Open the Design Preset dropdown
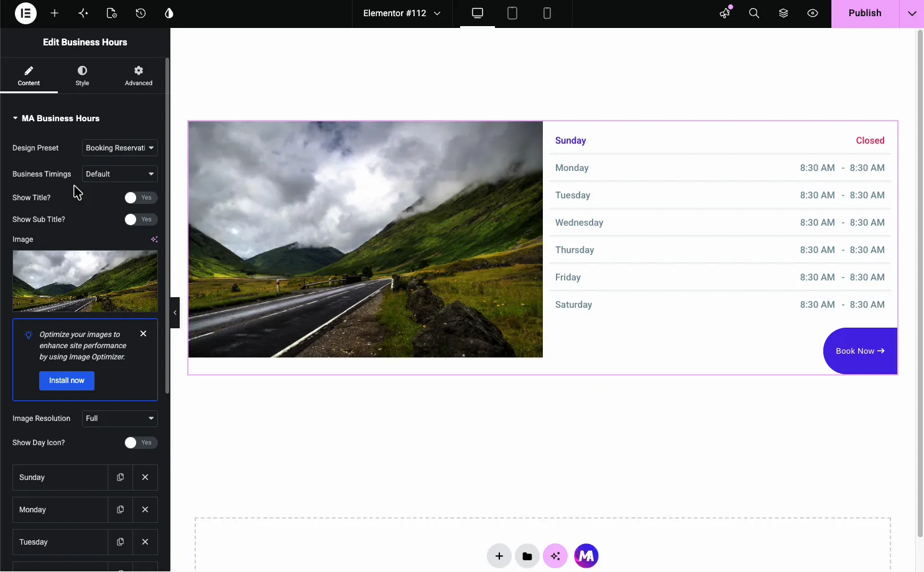924x572 pixels. click(120, 148)
